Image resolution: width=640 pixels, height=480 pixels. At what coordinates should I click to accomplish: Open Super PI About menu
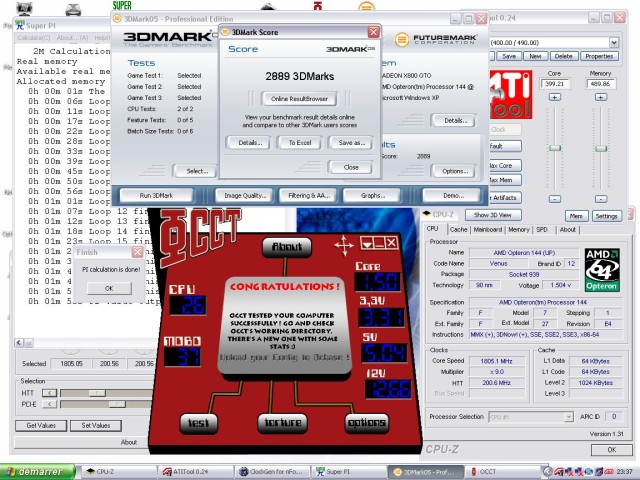coord(73,38)
